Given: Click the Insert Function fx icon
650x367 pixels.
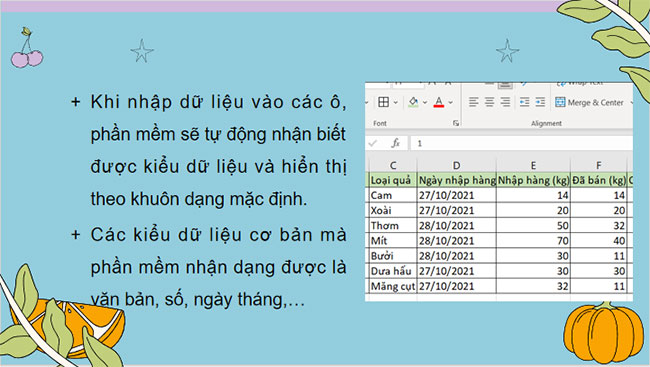Looking at the screenshot, I should [x=395, y=143].
